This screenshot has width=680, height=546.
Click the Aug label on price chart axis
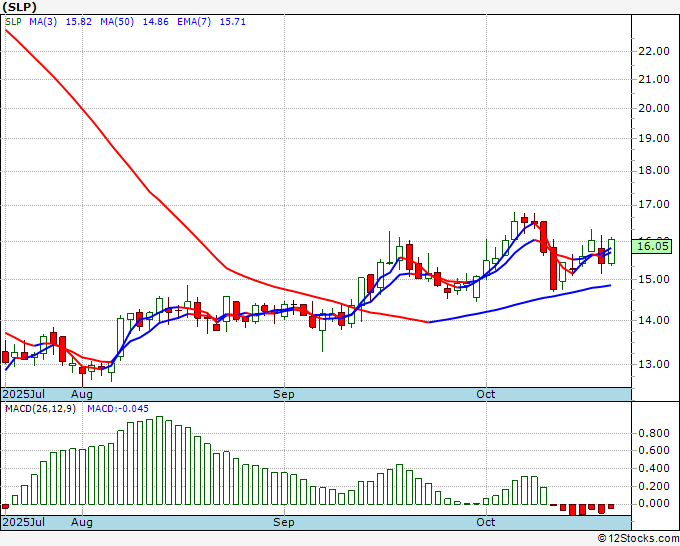point(82,394)
